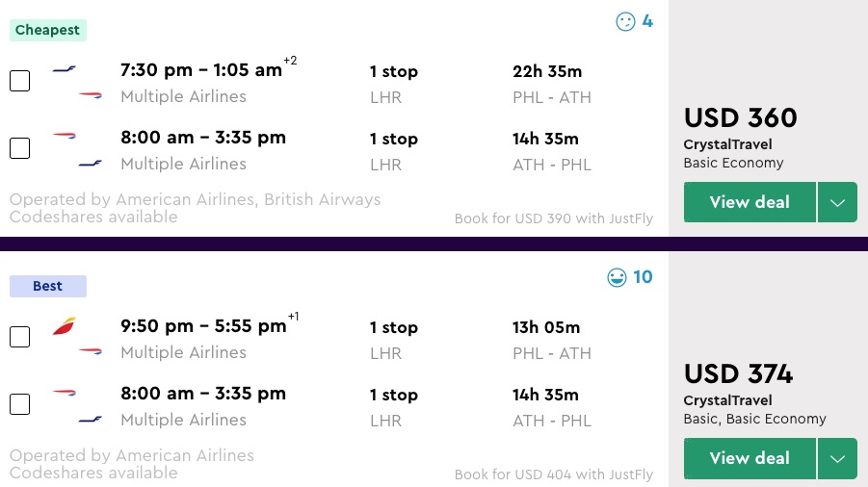Click the smiley rating icon showing 4
Screen dimensions: 868x487
tap(626, 21)
